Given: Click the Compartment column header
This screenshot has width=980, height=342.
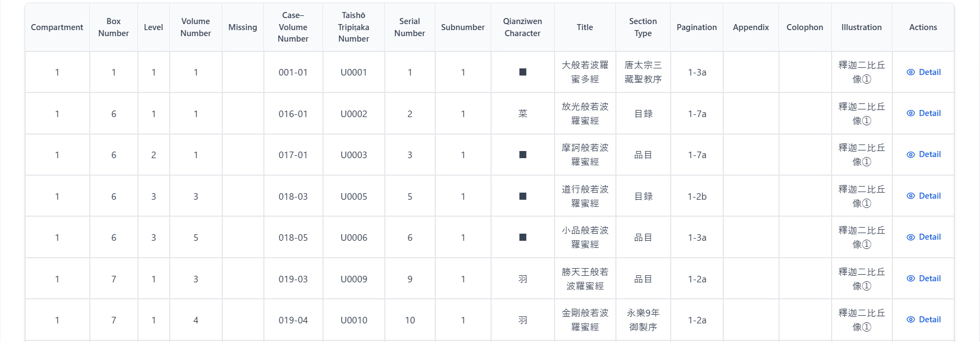Looking at the screenshot, I should 57,27.
